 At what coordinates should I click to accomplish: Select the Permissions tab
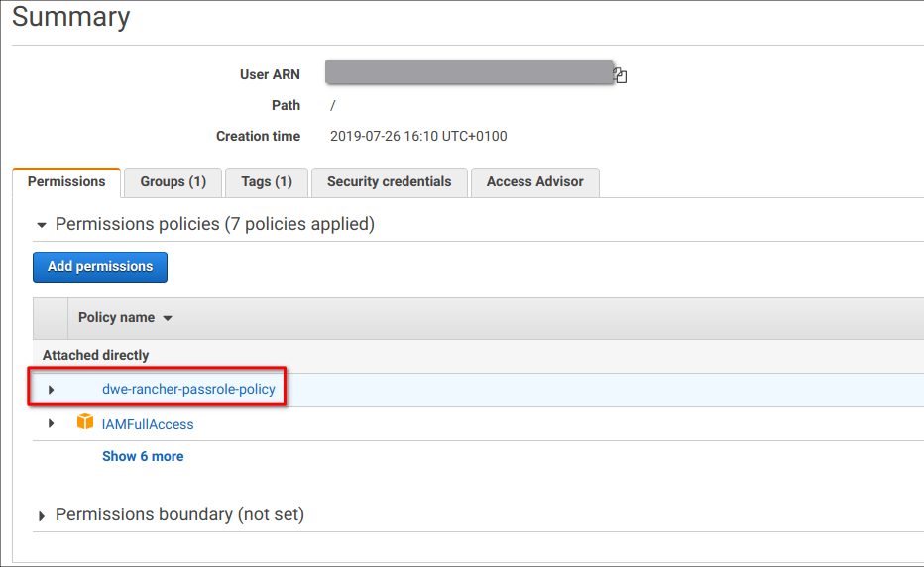coord(66,182)
